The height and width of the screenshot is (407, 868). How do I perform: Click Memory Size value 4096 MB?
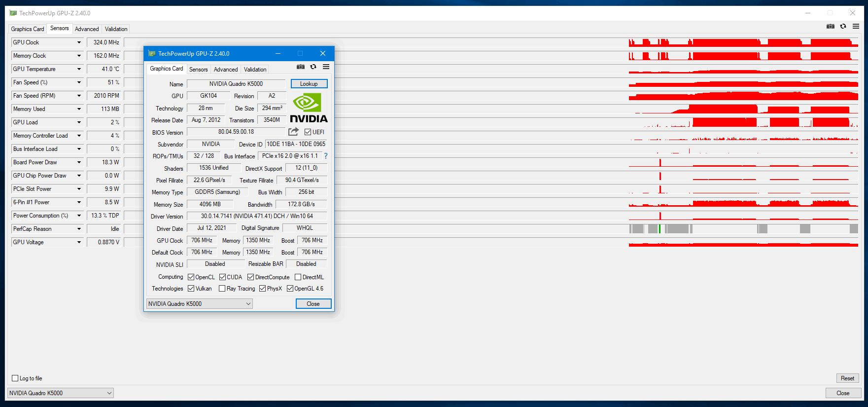pos(210,204)
